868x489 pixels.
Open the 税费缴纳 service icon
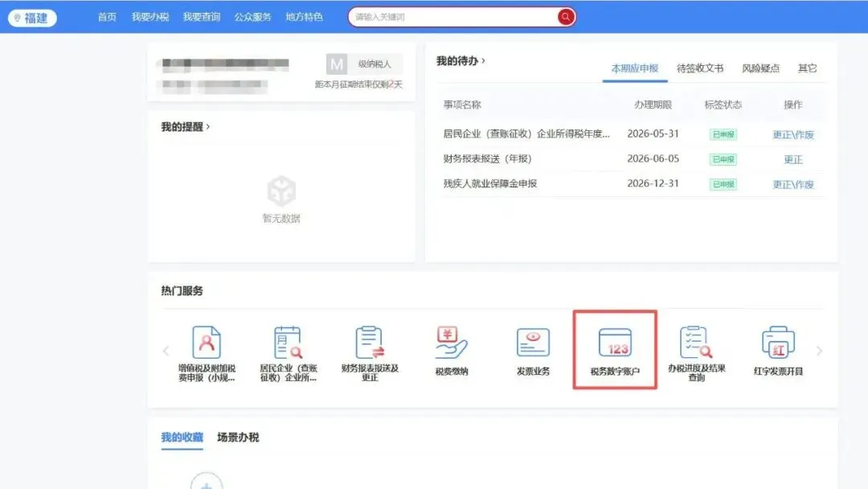[x=451, y=351]
